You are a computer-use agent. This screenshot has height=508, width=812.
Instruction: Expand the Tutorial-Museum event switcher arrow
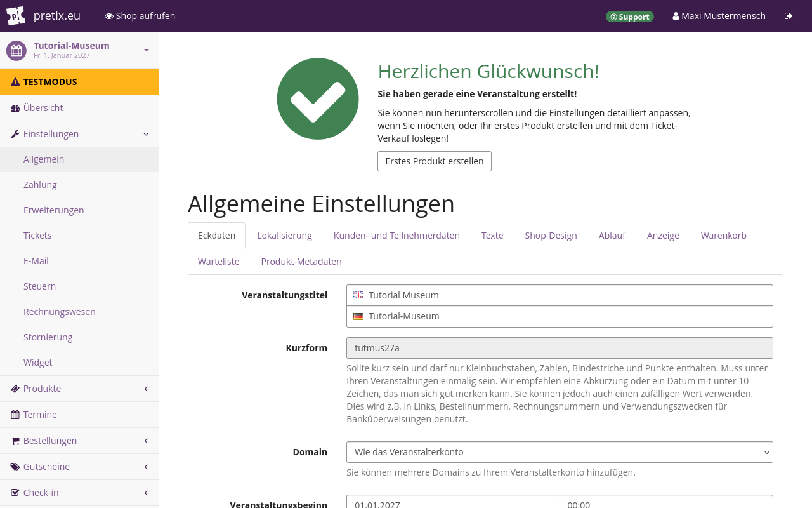[x=147, y=50]
